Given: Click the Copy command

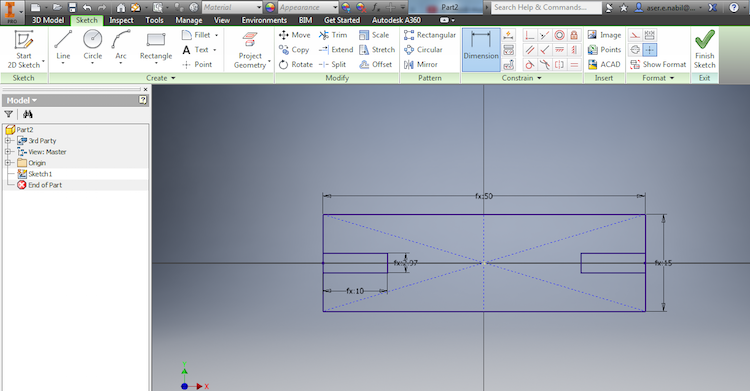Looking at the screenshot, I should (294, 50).
